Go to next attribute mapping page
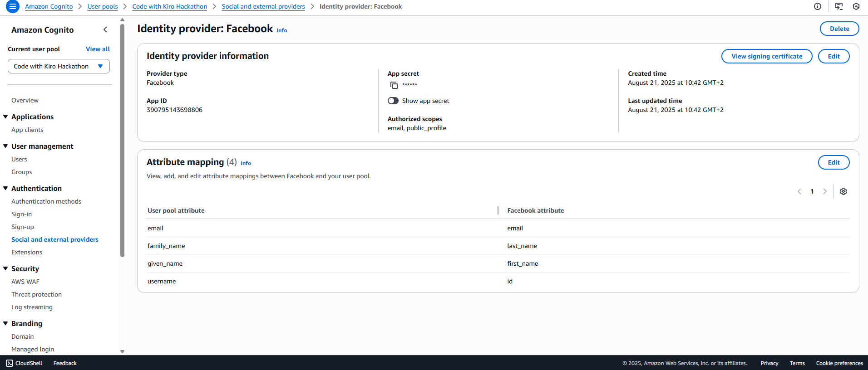This screenshot has width=868, height=370. tap(824, 191)
